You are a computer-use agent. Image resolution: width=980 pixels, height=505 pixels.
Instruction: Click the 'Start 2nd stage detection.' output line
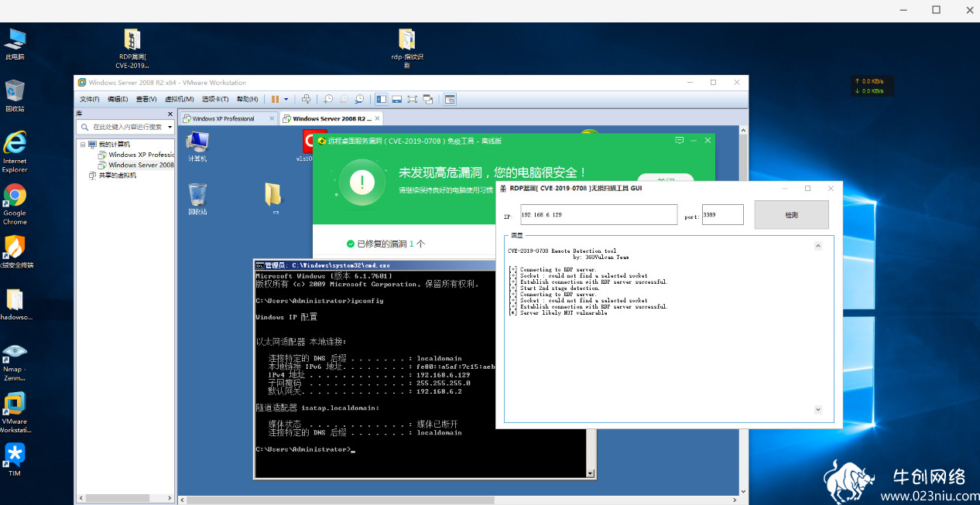[x=554, y=288]
